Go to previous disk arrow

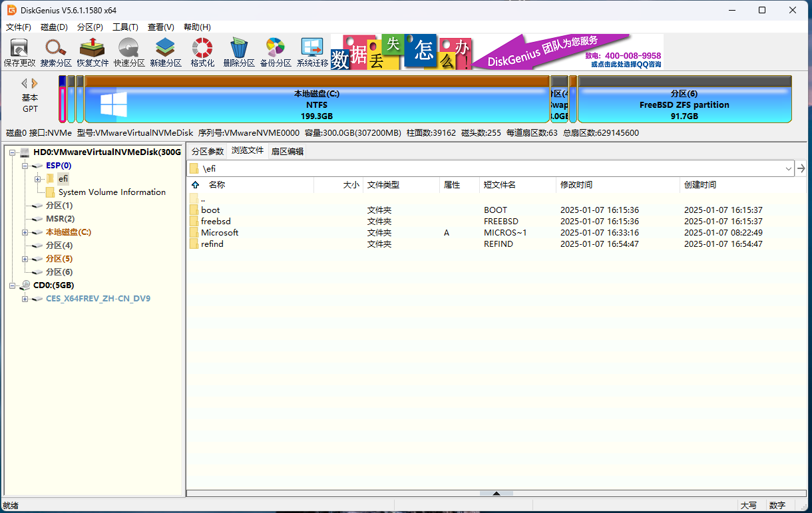tap(25, 83)
